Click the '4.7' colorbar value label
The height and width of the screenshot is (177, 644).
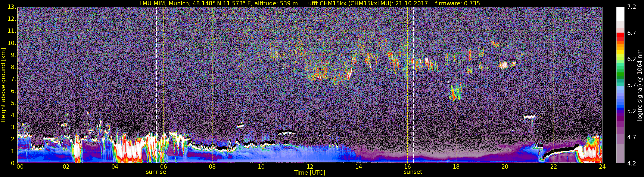[x=632, y=137]
